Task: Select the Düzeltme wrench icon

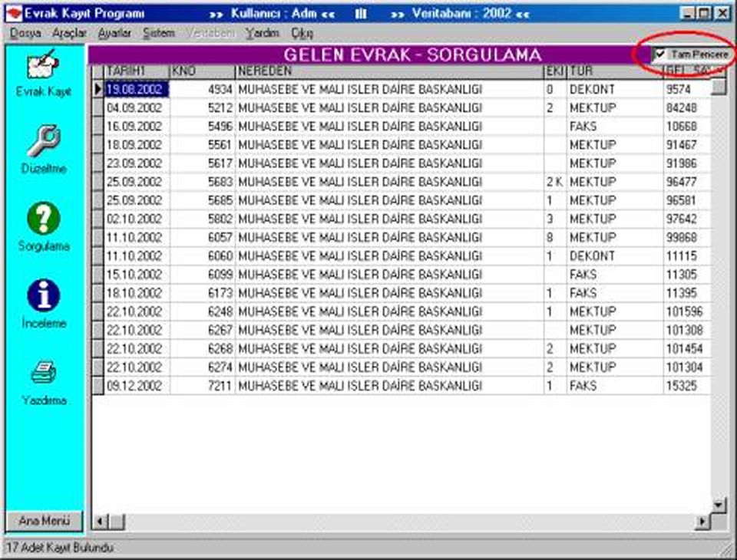Action: pyautogui.click(x=43, y=140)
